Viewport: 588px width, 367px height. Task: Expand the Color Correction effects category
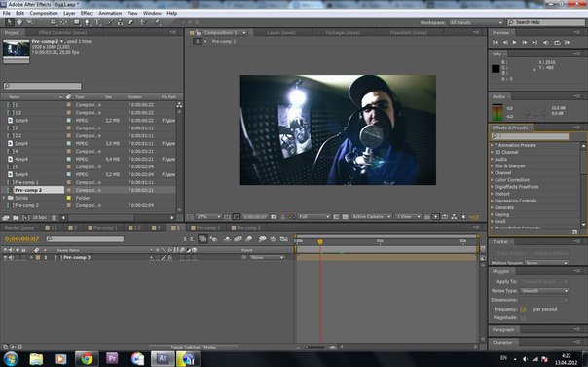(493, 180)
